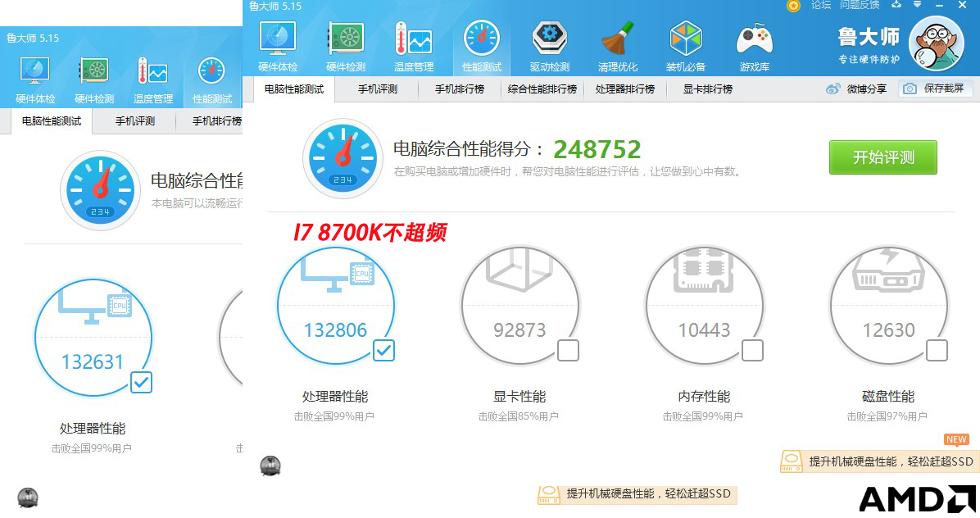Screen dimensions: 980x518
Task: Select the memory circle showing 10443
Action: click(x=705, y=305)
